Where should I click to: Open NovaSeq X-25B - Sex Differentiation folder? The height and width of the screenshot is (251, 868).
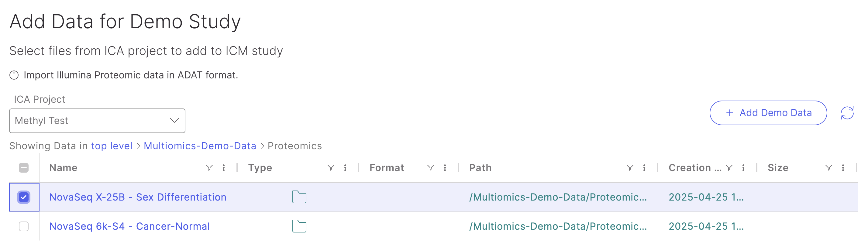point(137,197)
